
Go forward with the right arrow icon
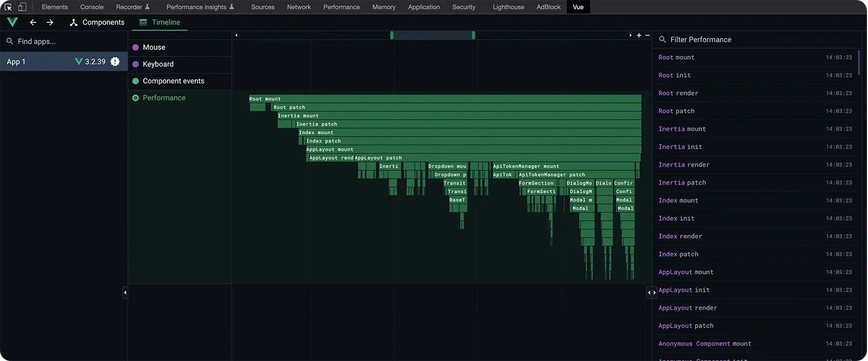(x=50, y=22)
